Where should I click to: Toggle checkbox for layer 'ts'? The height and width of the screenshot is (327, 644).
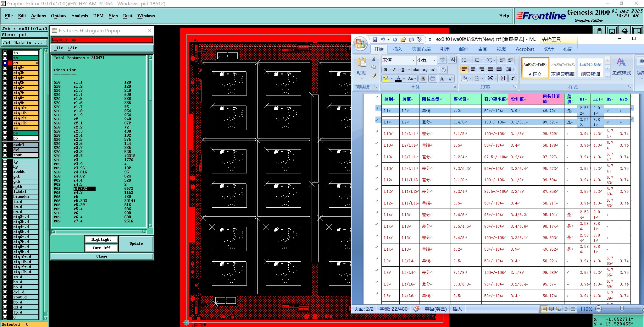click(x=5, y=58)
